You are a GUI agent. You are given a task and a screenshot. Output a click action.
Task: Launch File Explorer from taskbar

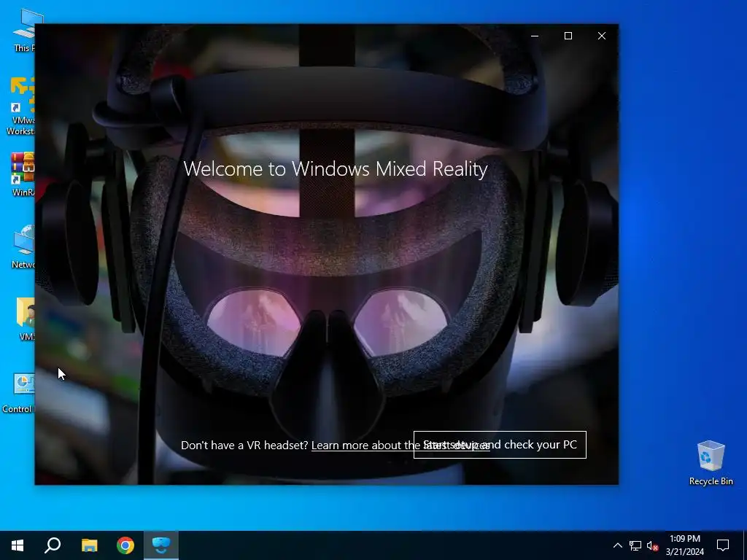tap(89, 545)
